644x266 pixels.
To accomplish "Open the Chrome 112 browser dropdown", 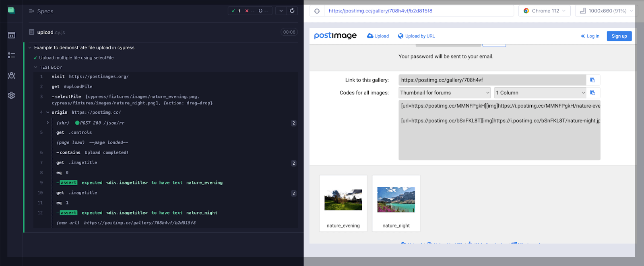I will [545, 11].
